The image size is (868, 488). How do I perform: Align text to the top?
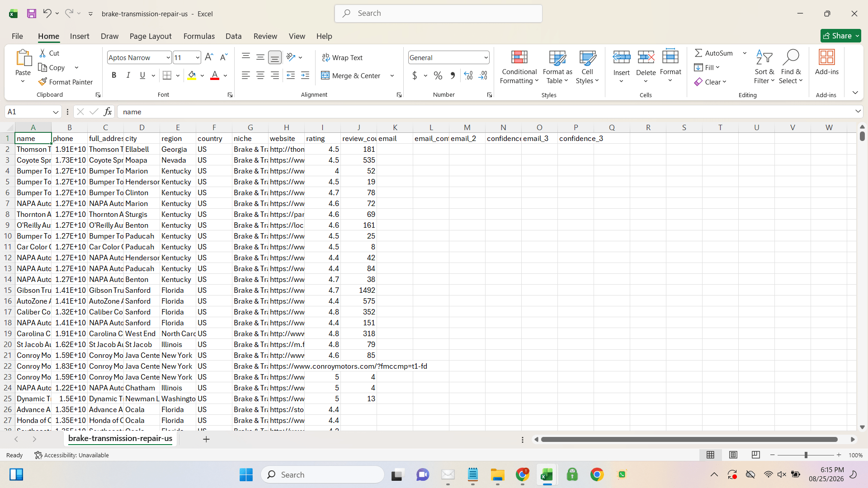click(x=246, y=56)
